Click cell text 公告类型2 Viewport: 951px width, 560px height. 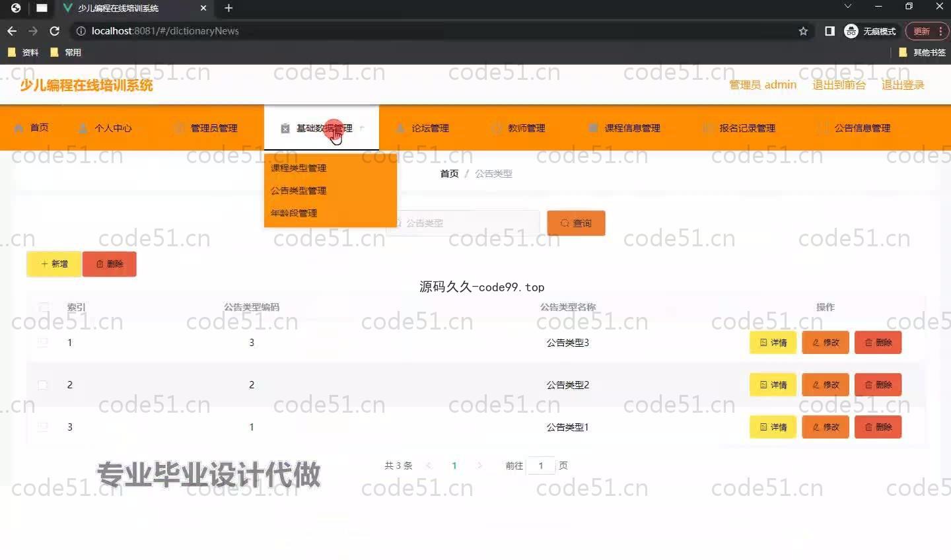pyautogui.click(x=568, y=384)
